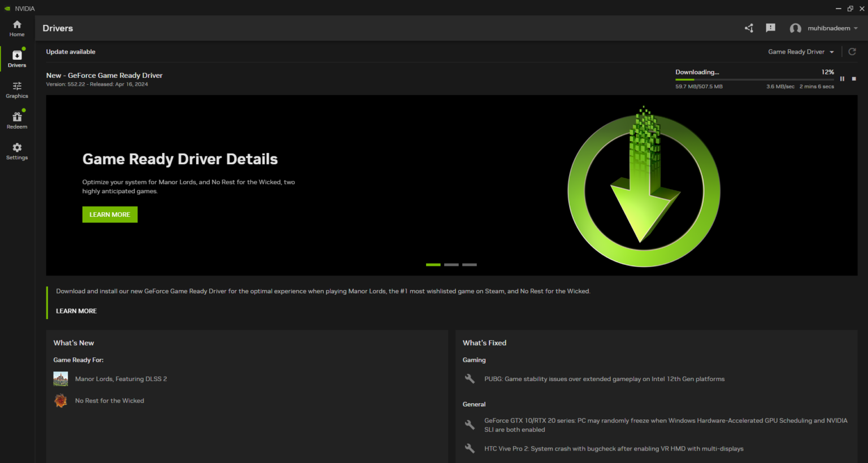Open Settings from the sidebar
This screenshot has width=868, height=463.
click(x=17, y=151)
